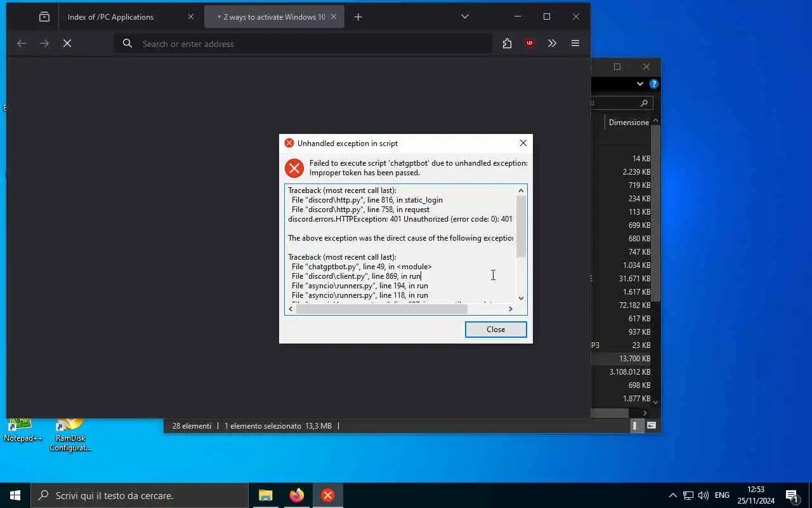This screenshot has width=812, height=508.
Task: Close the Unhandled exception dialog with X
Action: (x=523, y=144)
